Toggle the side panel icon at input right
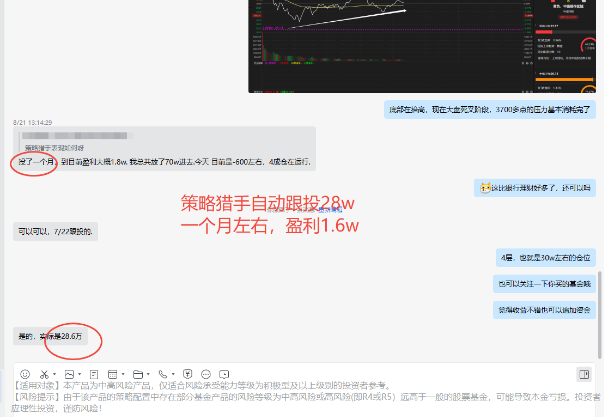This screenshot has height=417, width=604. click(584, 374)
